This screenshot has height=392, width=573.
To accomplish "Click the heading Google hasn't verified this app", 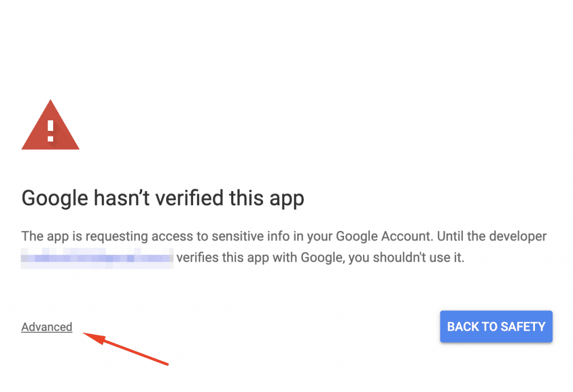I will (x=162, y=198).
